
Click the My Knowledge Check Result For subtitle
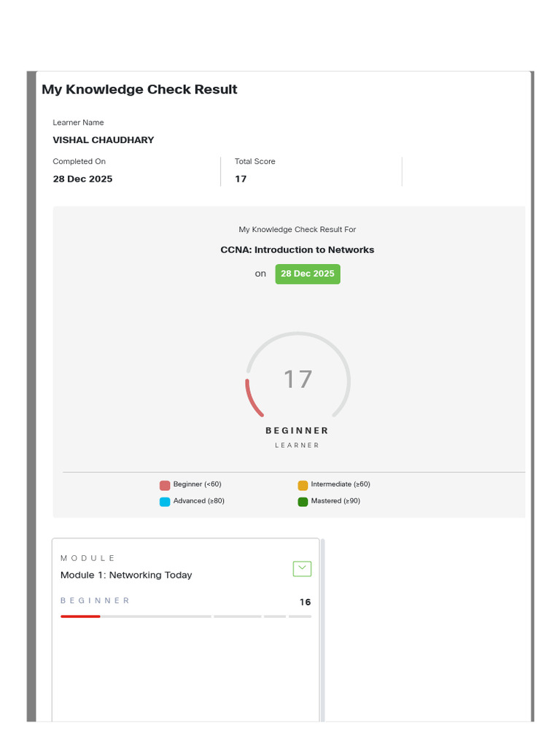click(x=297, y=230)
